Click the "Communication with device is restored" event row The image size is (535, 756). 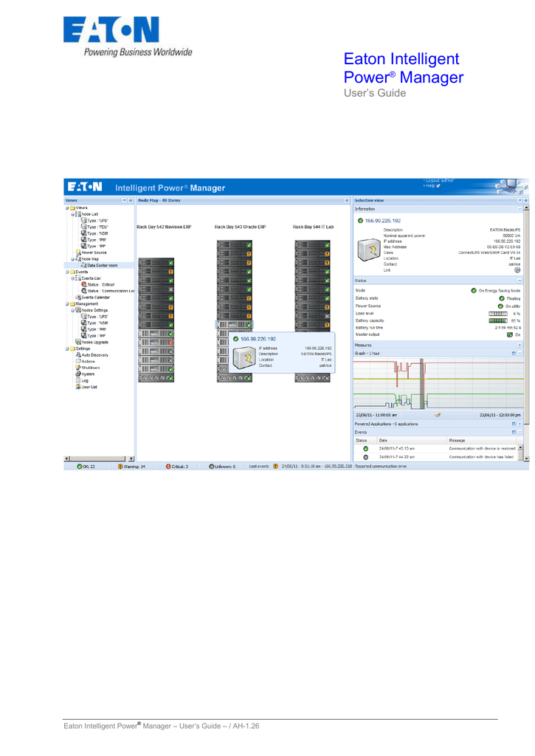click(436, 449)
